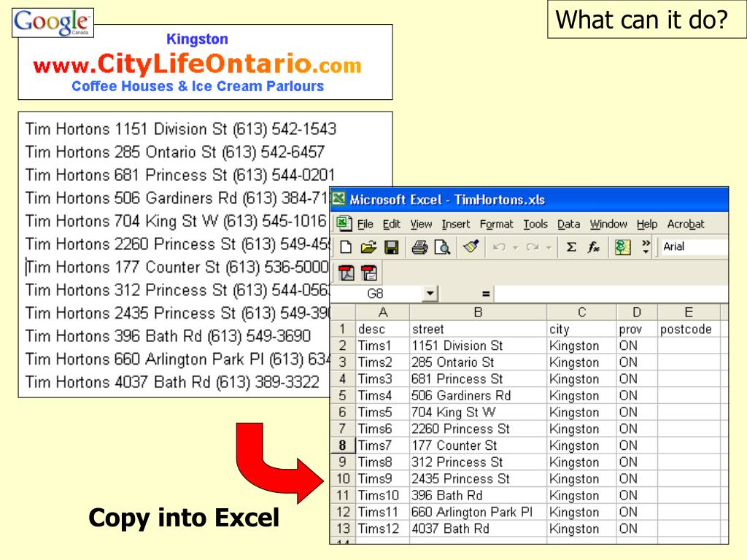The image size is (747, 560).
Task: Click cell containing 'Tims12'
Action: tap(382, 529)
